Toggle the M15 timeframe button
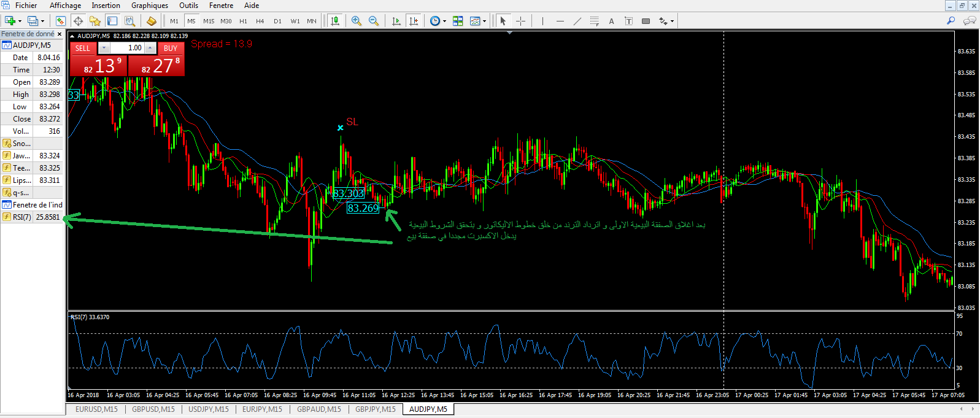980x418 pixels. point(209,21)
